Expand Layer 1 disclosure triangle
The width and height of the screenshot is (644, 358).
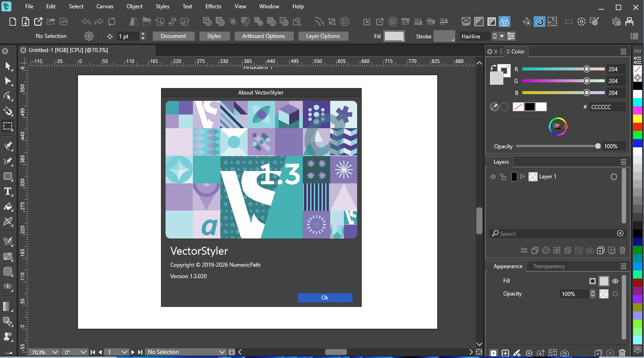point(522,176)
